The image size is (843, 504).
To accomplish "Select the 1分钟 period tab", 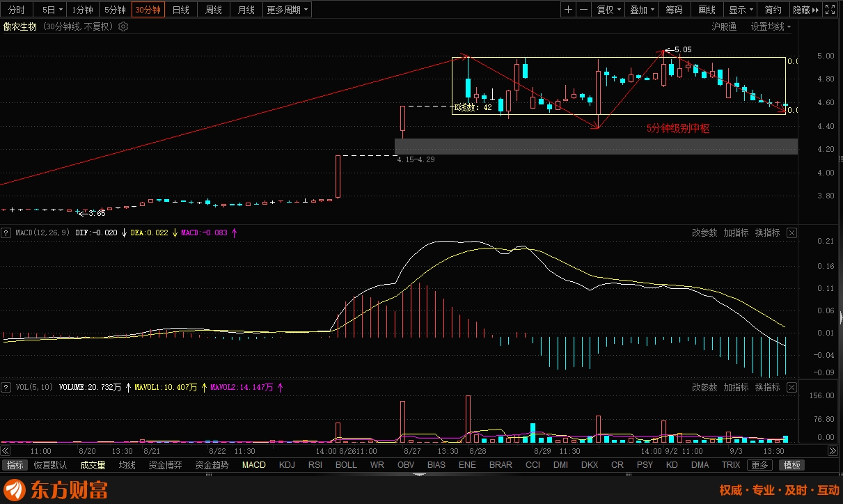I will 83,10.
